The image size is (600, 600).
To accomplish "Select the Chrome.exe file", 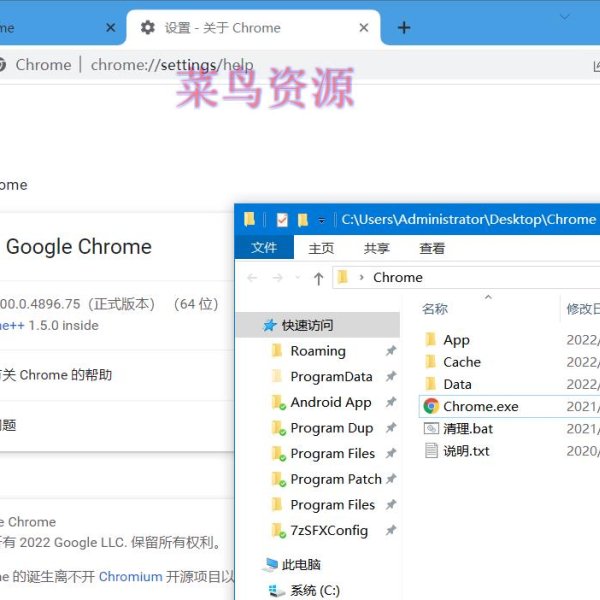I will (481, 406).
